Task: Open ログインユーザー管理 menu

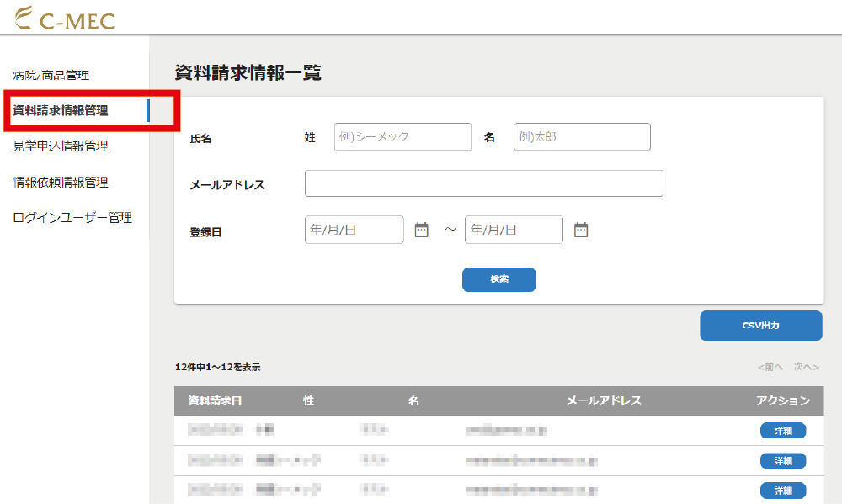Action: [x=72, y=217]
